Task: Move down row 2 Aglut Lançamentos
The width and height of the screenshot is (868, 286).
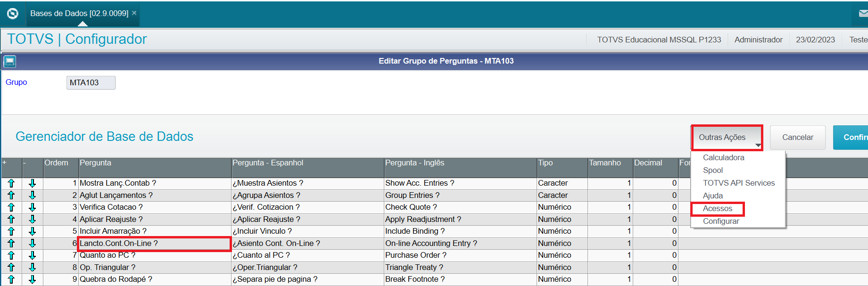Action: point(33,195)
